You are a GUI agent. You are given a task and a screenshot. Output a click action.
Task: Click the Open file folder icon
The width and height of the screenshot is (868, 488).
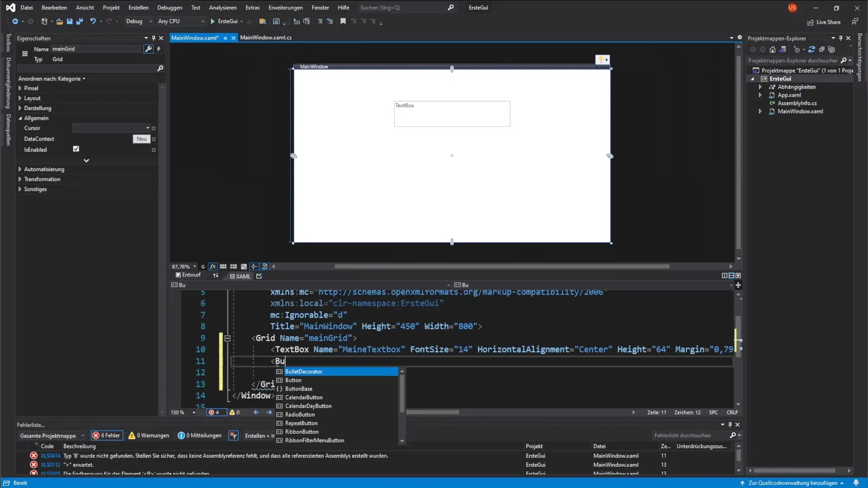[59, 21]
